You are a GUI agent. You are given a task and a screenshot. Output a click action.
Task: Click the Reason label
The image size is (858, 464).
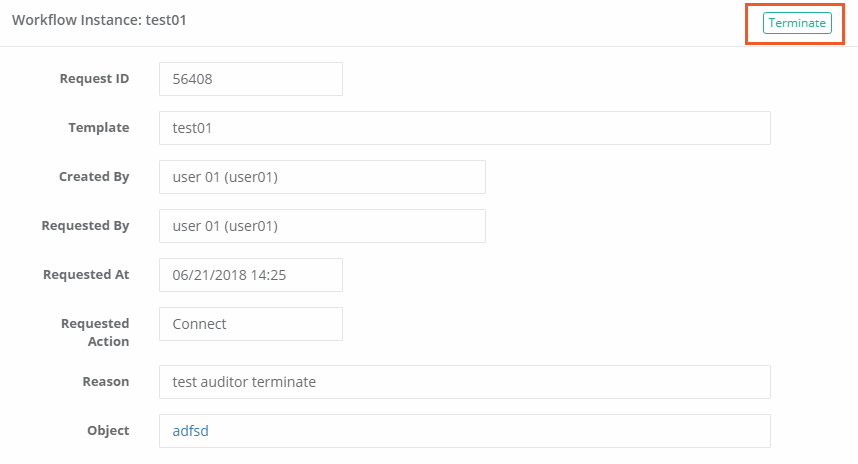point(105,382)
